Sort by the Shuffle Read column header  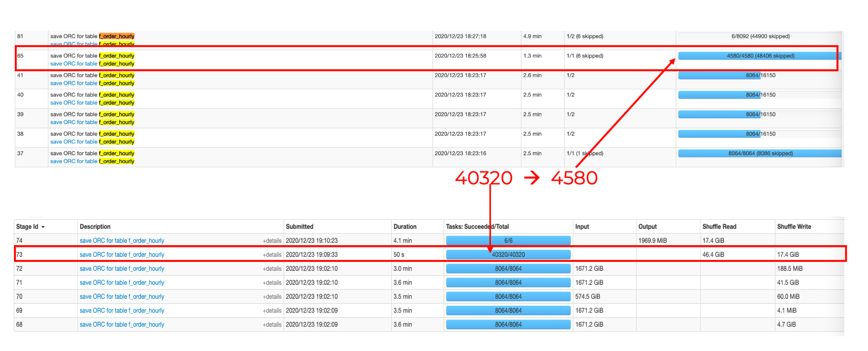click(719, 227)
